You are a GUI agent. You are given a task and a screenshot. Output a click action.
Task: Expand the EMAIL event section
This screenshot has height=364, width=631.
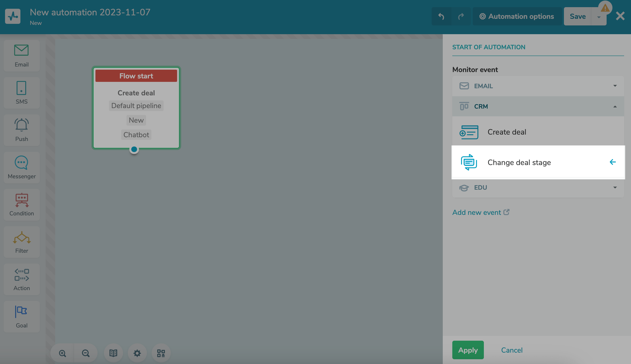[538, 86]
